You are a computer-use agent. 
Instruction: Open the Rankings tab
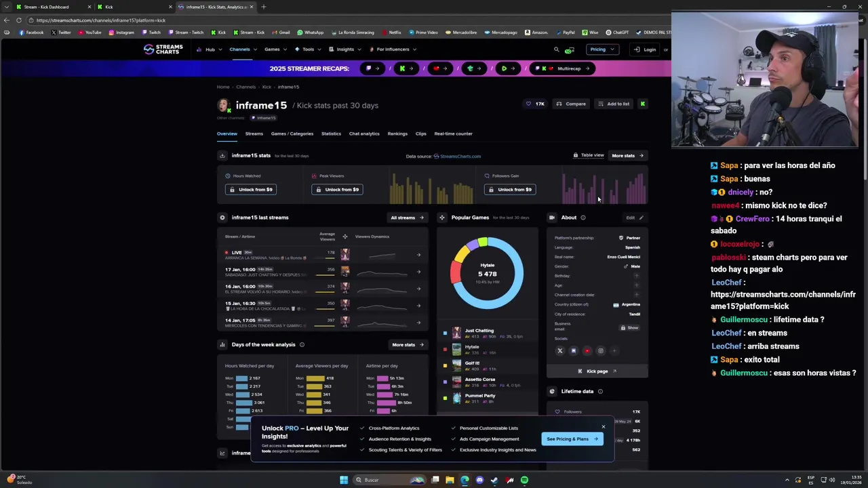[x=397, y=134]
